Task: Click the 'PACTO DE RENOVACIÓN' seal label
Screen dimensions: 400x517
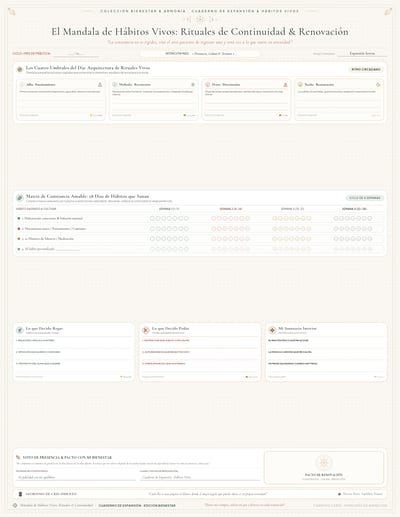Action: click(323, 475)
